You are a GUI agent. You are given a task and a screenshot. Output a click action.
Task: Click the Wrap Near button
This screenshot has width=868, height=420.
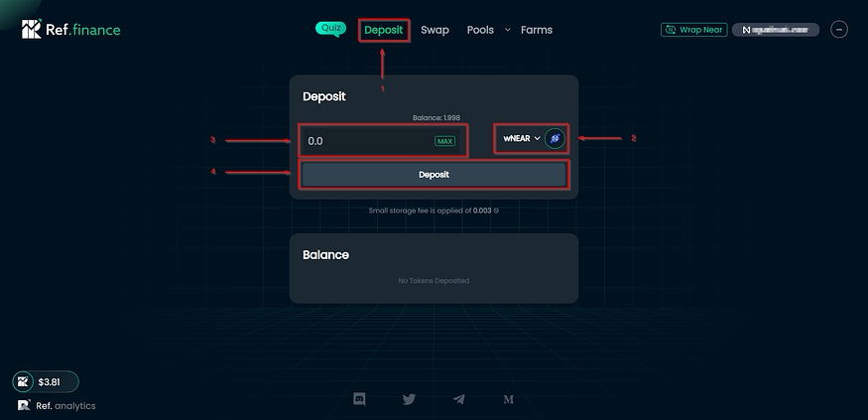click(x=690, y=30)
